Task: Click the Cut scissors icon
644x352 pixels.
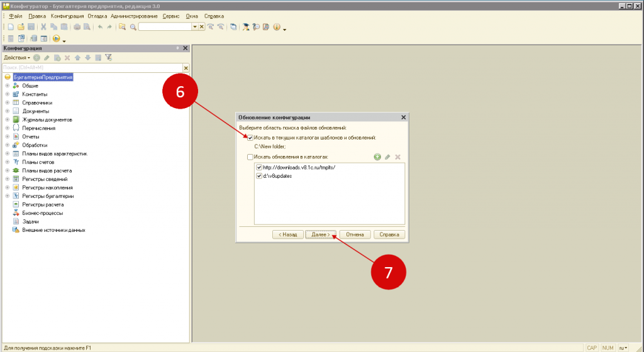Action: click(43, 27)
